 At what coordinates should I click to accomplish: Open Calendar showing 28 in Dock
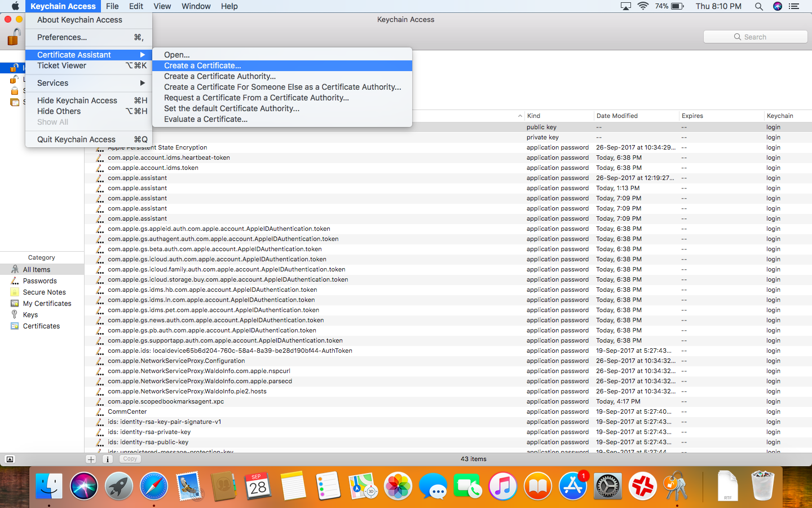pyautogui.click(x=258, y=486)
